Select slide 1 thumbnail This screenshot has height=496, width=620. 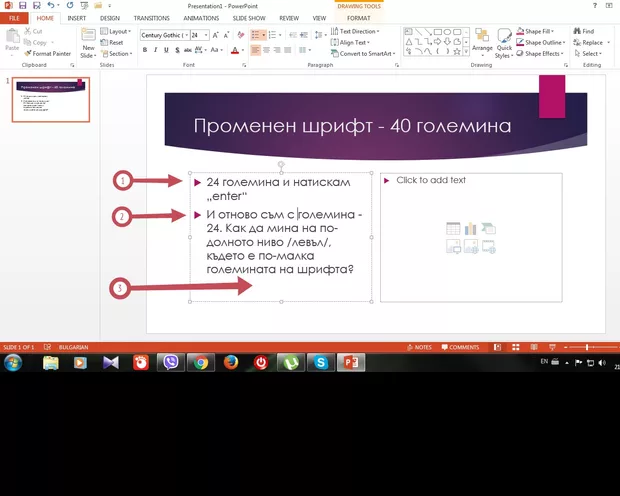coord(51,100)
